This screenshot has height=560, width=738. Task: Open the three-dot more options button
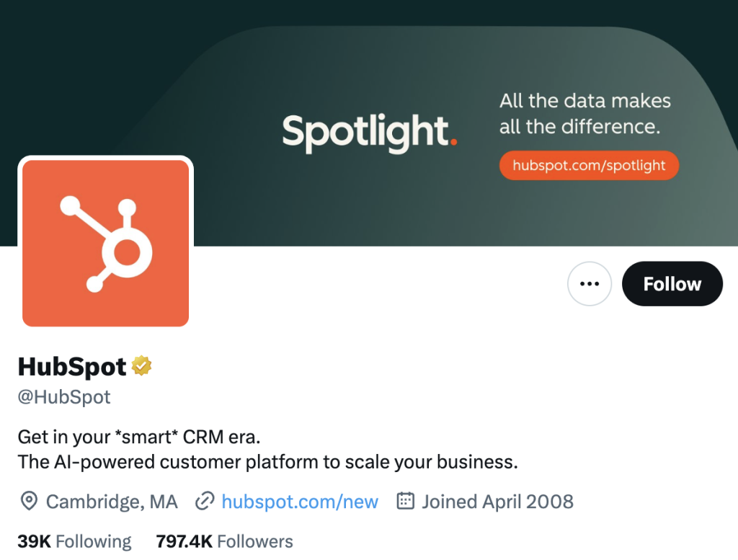pos(590,284)
